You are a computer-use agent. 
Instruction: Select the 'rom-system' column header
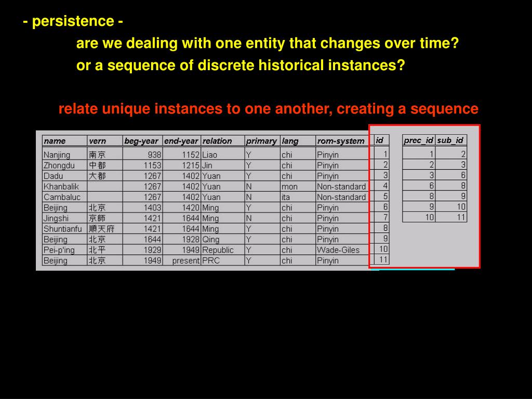click(x=341, y=141)
